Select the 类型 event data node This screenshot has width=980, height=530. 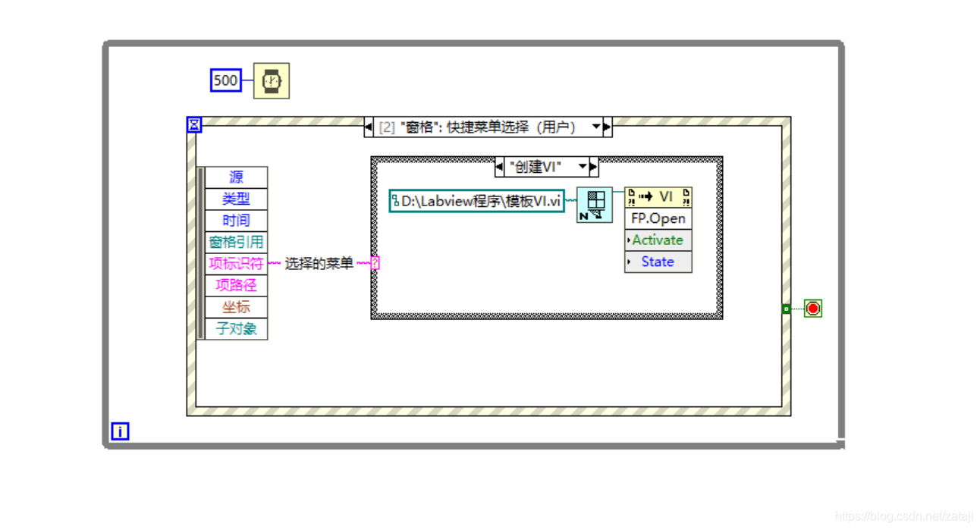pyautogui.click(x=236, y=199)
